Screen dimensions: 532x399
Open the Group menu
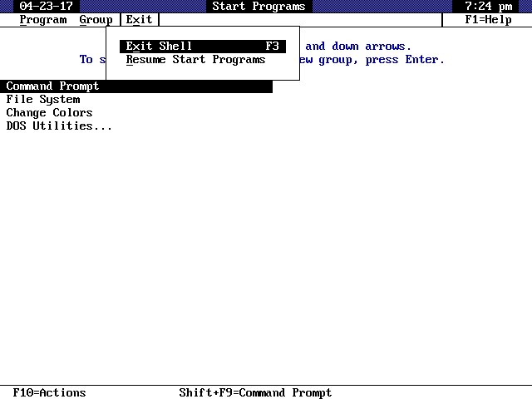point(96,19)
